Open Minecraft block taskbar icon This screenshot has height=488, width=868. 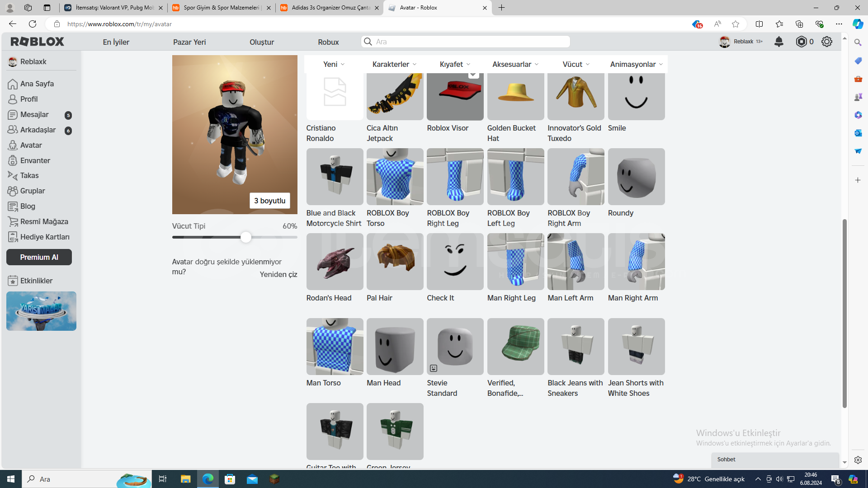(x=274, y=479)
